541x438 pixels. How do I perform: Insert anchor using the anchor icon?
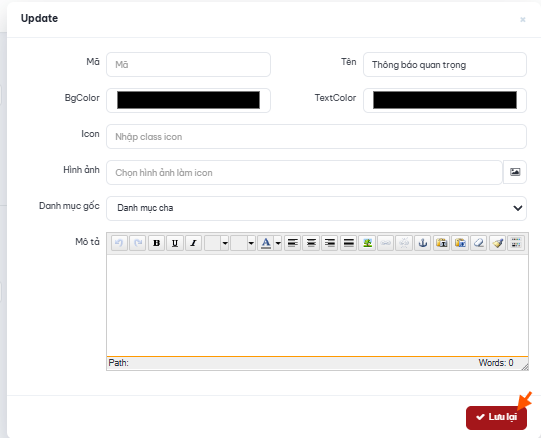pyautogui.click(x=423, y=243)
